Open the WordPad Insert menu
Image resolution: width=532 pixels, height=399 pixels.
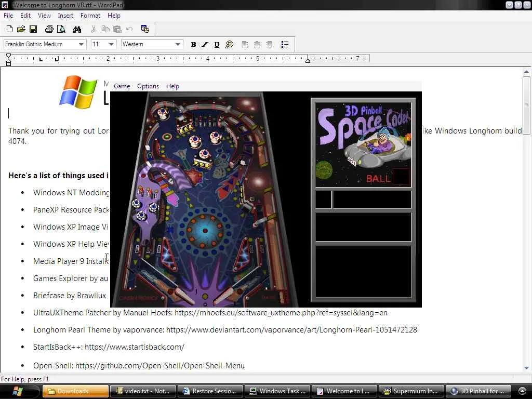[65, 16]
